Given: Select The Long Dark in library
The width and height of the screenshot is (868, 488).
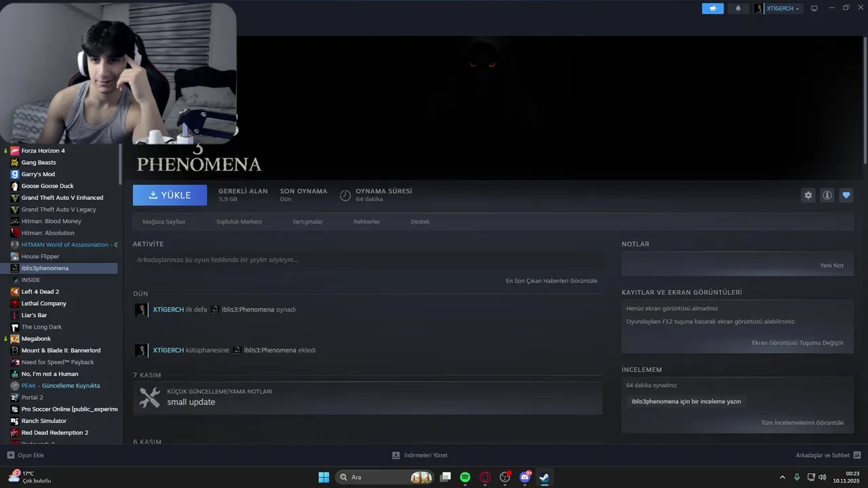Looking at the screenshot, I should coord(41,327).
